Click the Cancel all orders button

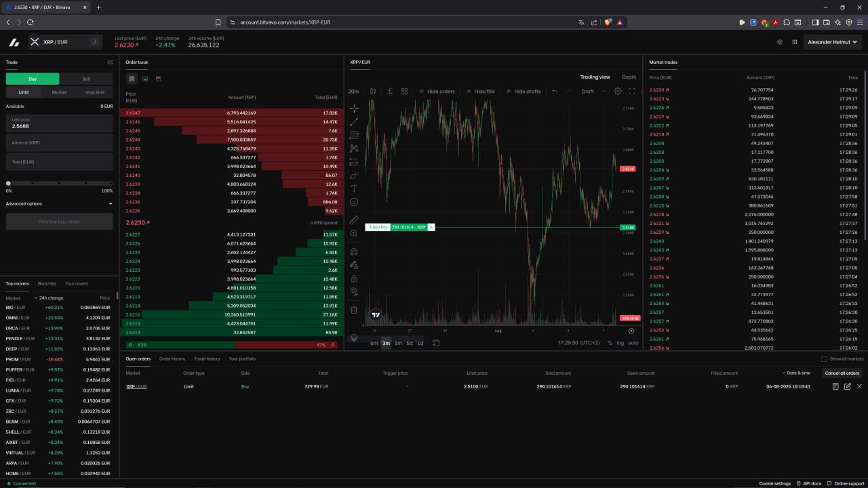click(x=842, y=373)
